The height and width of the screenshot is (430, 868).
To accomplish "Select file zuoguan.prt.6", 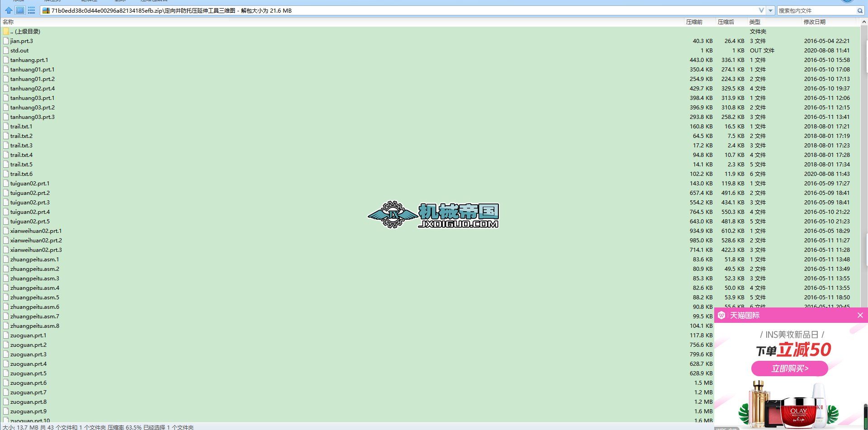I will coord(28,383).
